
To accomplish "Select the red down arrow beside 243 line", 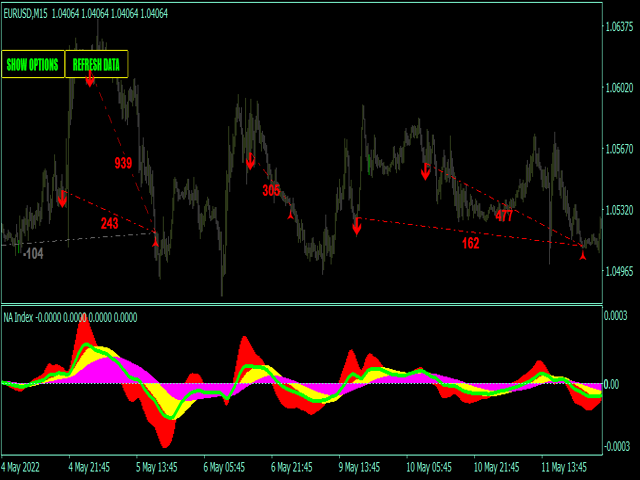I will click(x=62, y=199).
